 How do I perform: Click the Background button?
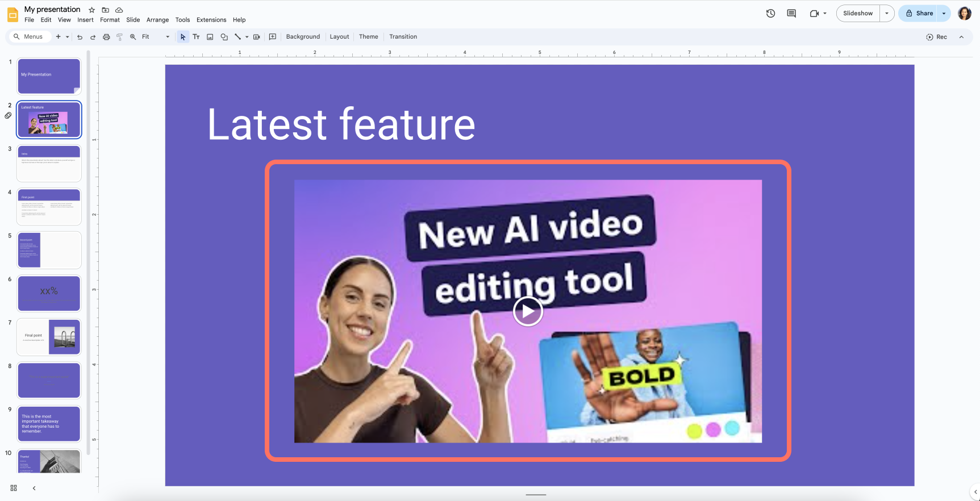point(303,37)
